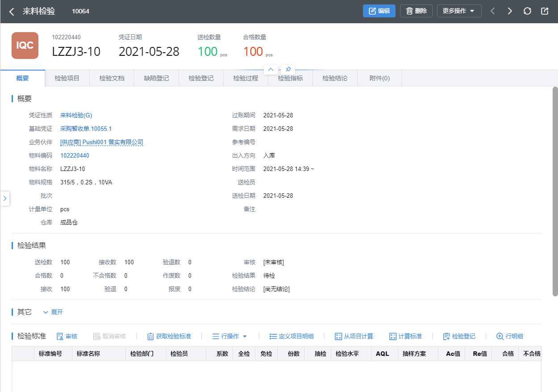Viewport: 558px width, 392px height.
Task: Click the [尚无结论] conclusion text
Action: point(276,289)
